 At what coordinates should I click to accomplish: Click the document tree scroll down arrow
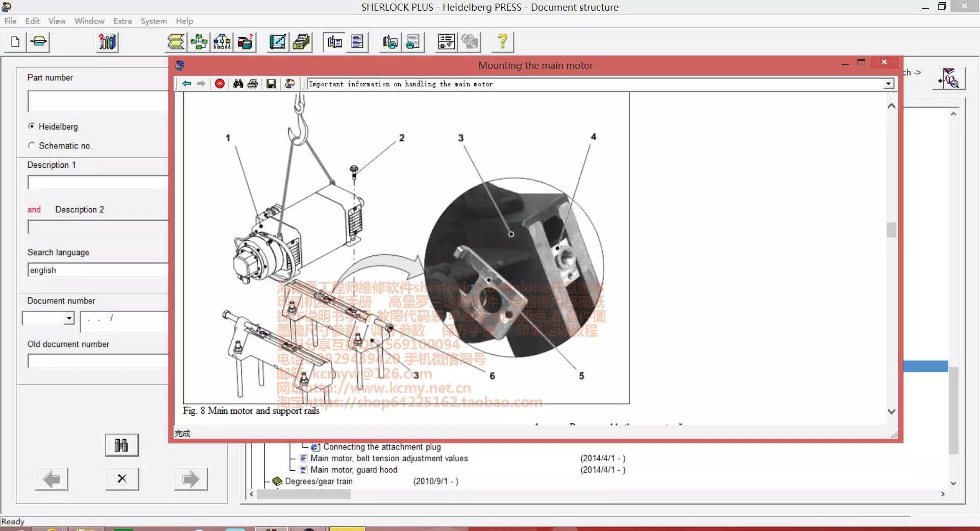(x=953, y=483)
